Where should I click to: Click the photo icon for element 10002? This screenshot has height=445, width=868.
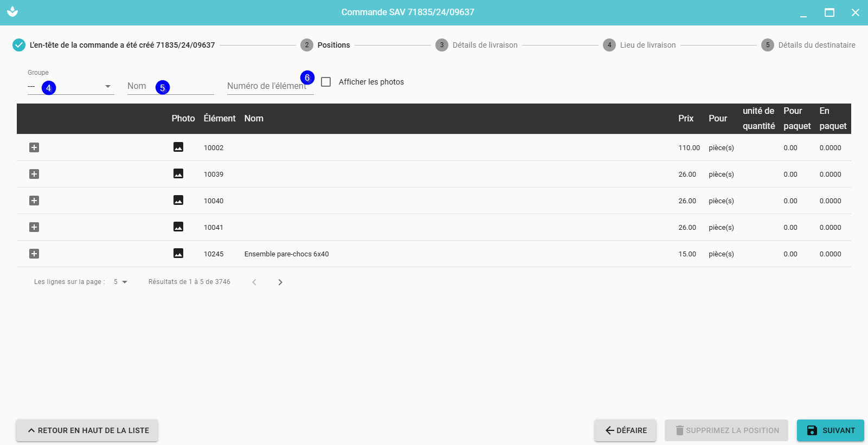(x=178, y=147)
